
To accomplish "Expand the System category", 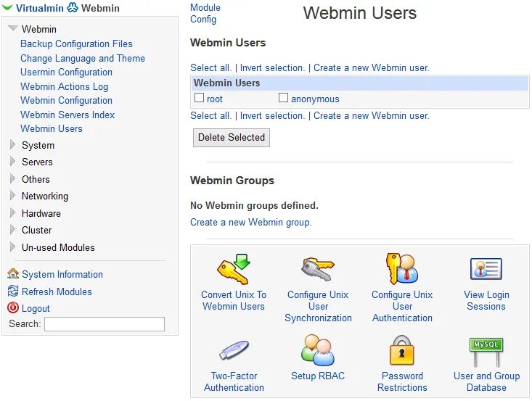I will point(12,145).
